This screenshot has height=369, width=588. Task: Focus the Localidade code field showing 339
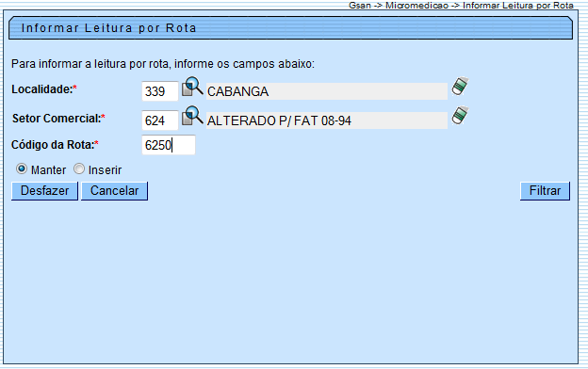(160, 91)
